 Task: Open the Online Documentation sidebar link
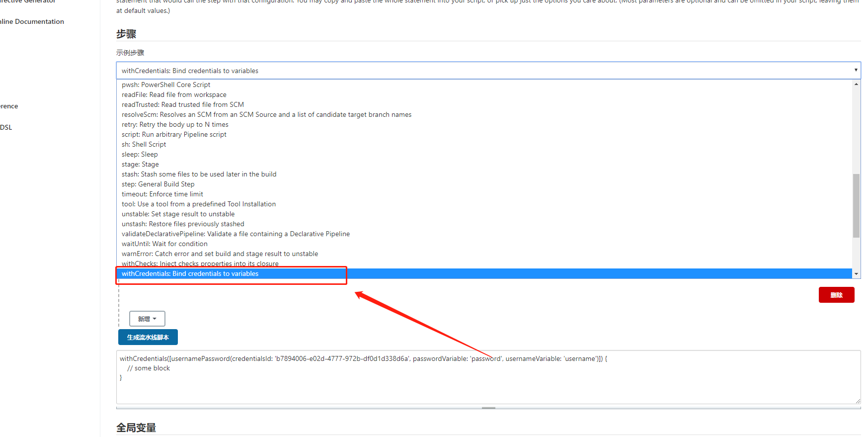pyautogui.click(x=32, y=21)
